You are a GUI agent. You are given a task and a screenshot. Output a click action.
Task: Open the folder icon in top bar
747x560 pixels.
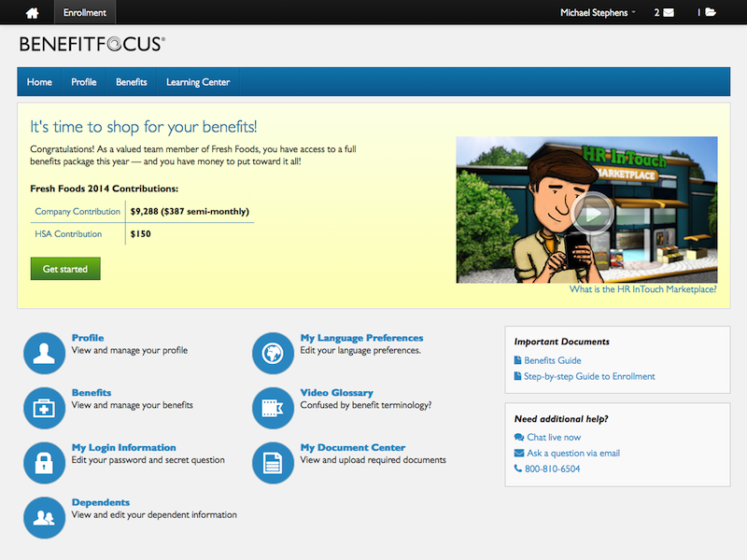tap(711, 12)
